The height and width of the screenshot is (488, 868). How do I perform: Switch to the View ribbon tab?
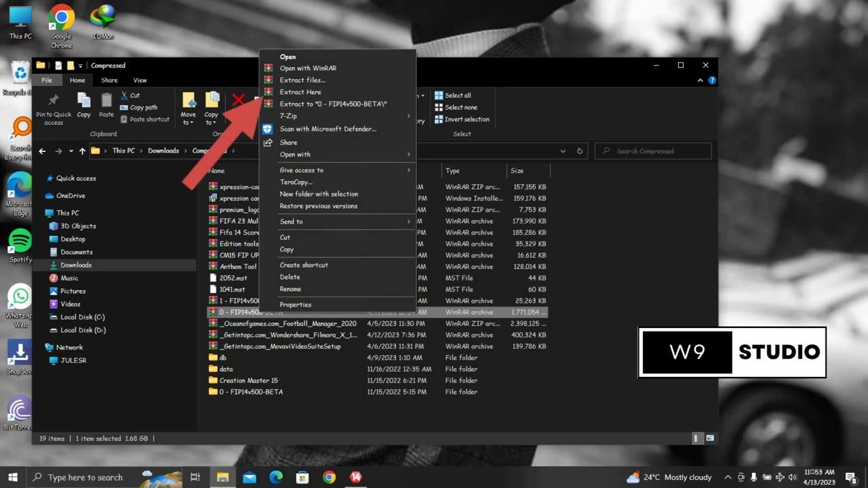click(x=140, y=80)
